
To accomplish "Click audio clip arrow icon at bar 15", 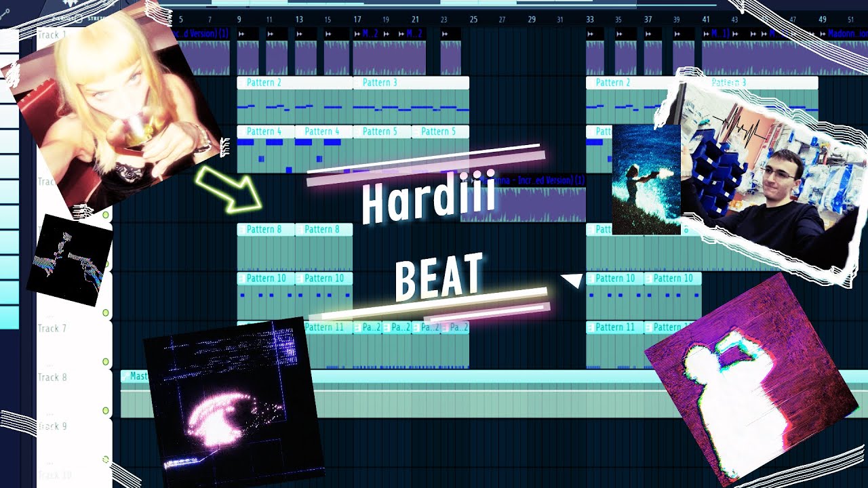I will point(329,33).
